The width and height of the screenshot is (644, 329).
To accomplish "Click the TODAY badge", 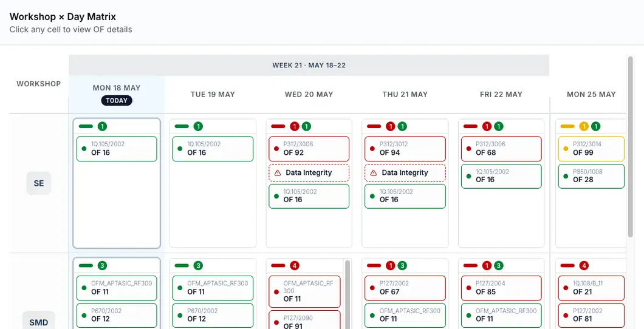I will [117, 101].
